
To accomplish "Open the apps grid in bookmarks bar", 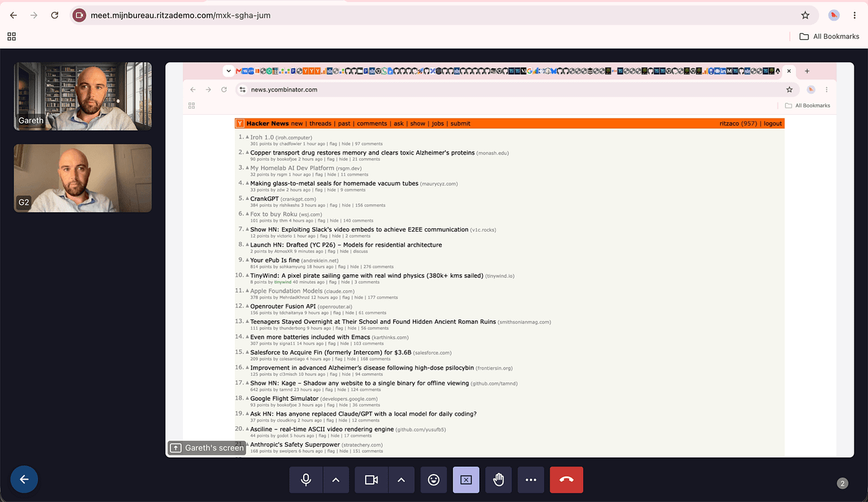I will click(x=12, y=37).
